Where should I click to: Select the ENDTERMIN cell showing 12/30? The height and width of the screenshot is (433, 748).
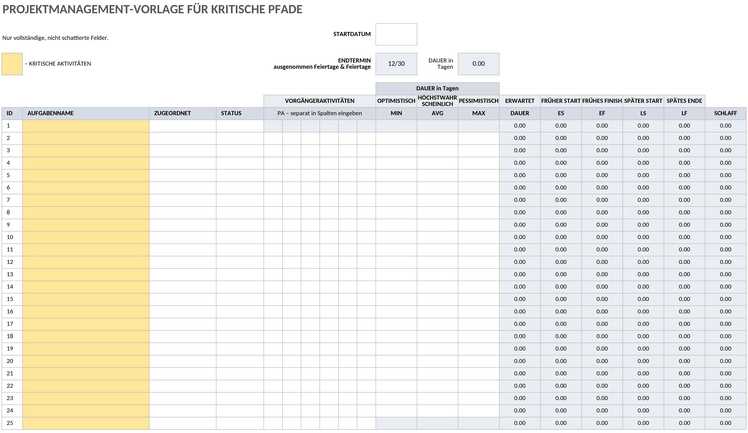pos(396,64)
